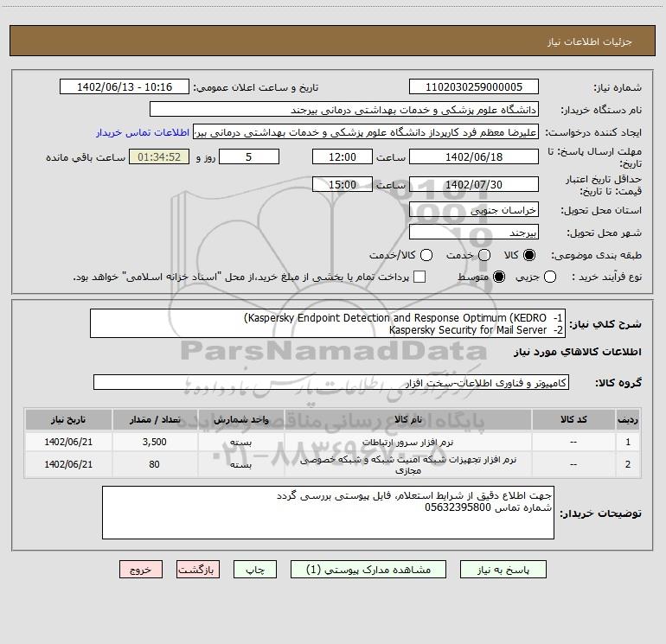Click quantity cell 80

pos(155,464)
